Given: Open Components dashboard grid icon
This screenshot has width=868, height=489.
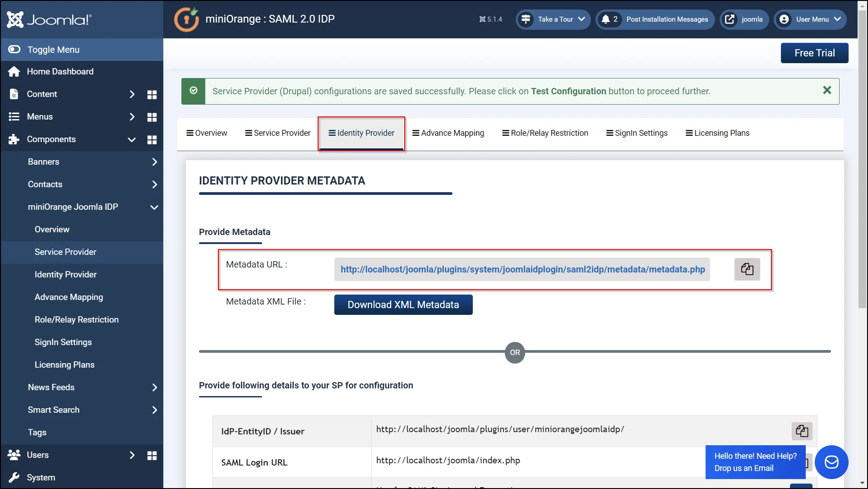Looking at the screenshot, I should click(x=152, y=140).
